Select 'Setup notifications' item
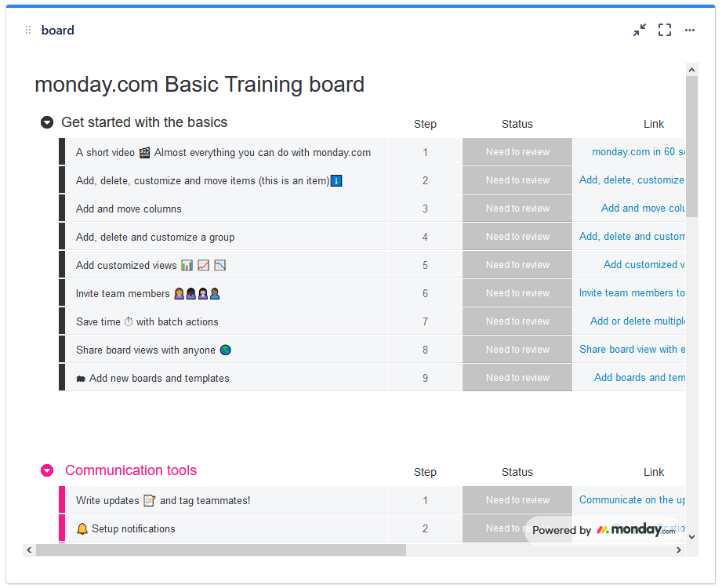Image resolution: width=722 pixels, height=588 pixels. point(125,528)
